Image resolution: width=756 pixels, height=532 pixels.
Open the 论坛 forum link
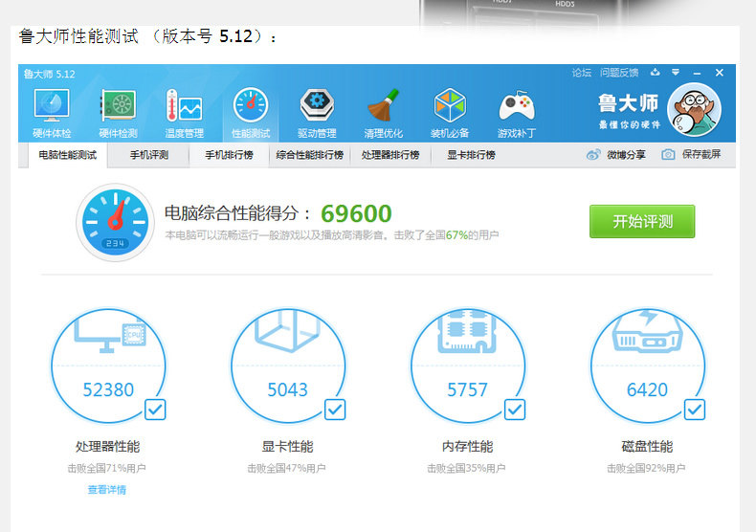(x=582, y=73)
